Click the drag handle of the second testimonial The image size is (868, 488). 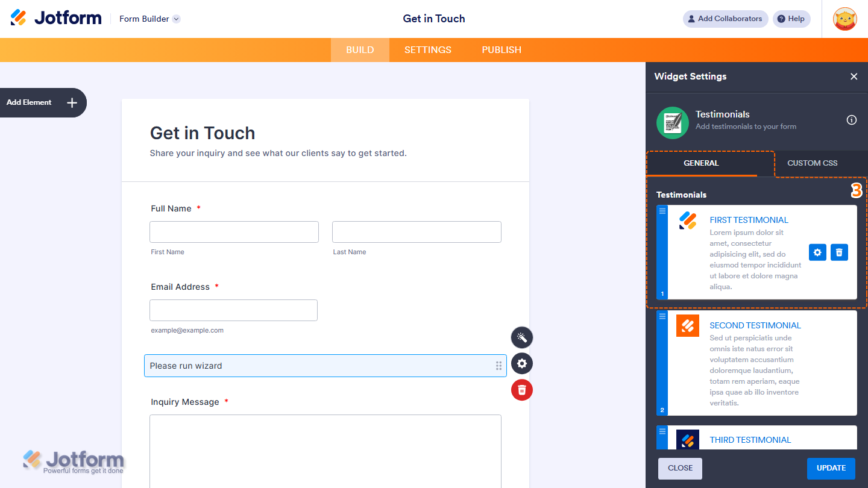click(x=662, y=316)
